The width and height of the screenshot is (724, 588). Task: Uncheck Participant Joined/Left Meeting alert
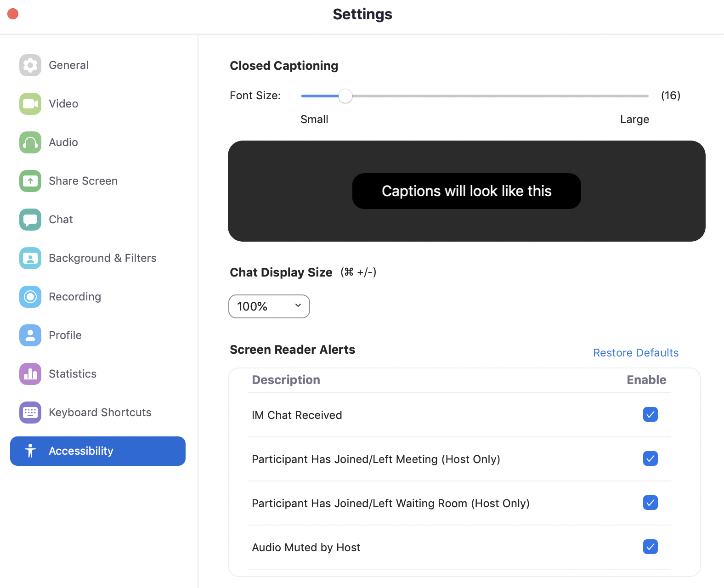click(x=650, y=459)
